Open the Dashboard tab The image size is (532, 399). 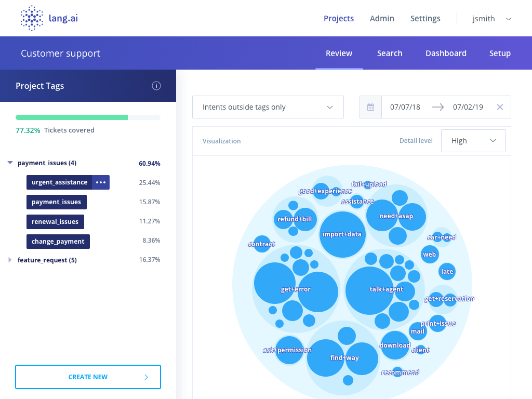click(x=446, y=53)
